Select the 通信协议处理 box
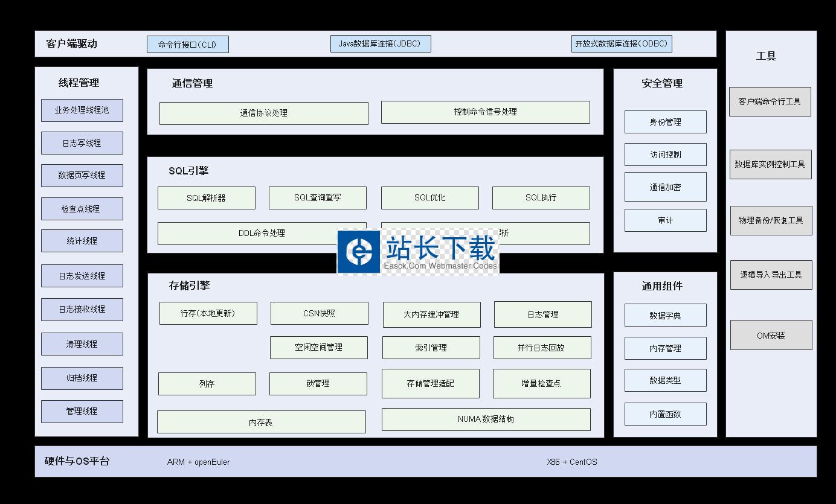Screen dimensions: 836x504 263,113
